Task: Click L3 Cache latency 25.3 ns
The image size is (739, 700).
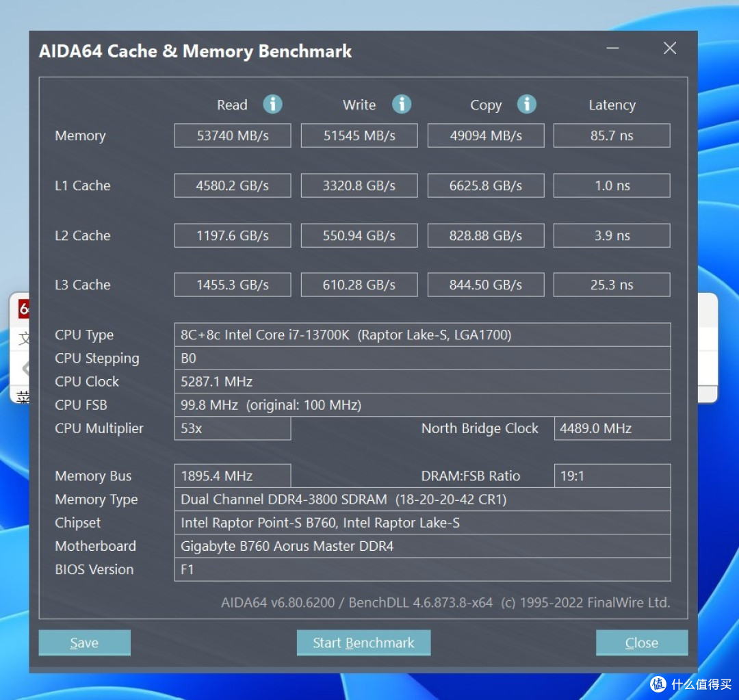Action: [x=612, y=285]
